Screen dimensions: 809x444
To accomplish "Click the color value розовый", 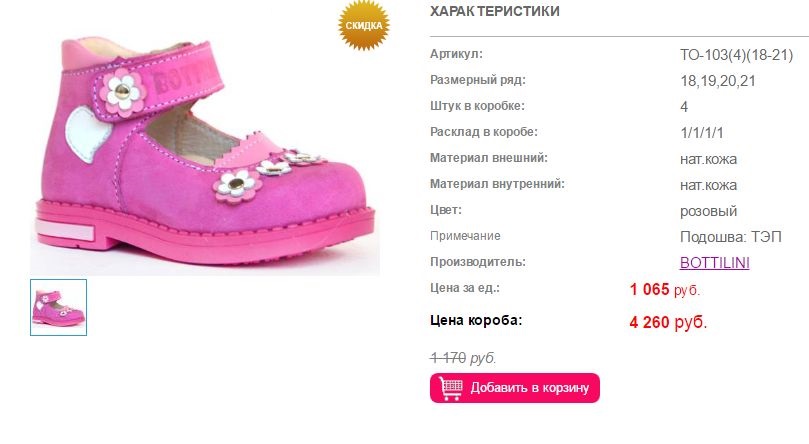I will point(708,211).
